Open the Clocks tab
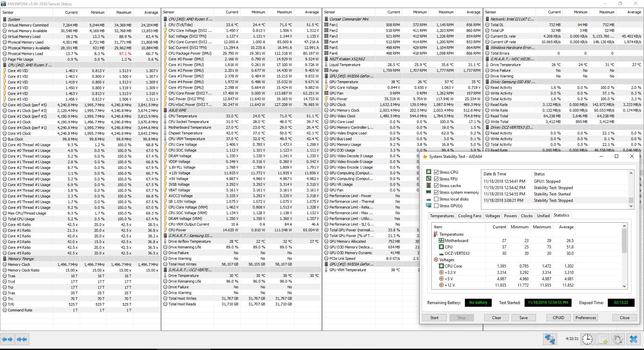This screenshot has height=350, width=644. click(527, 216)
